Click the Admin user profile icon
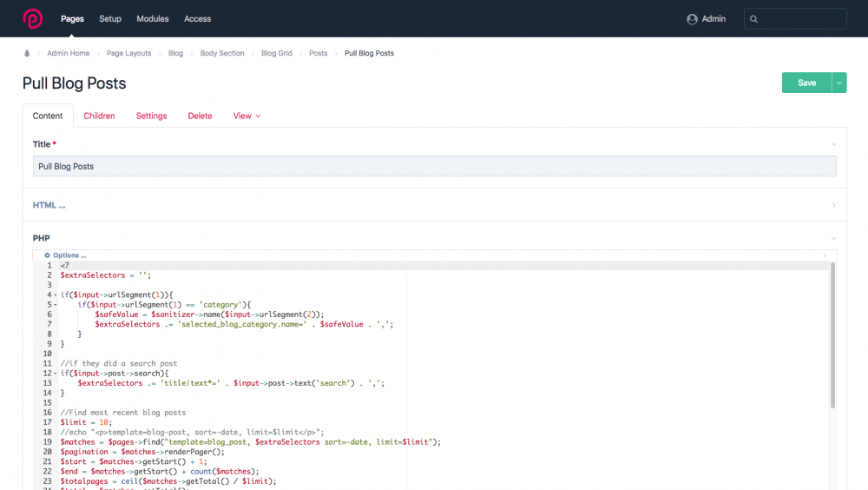 coord(692,19)
